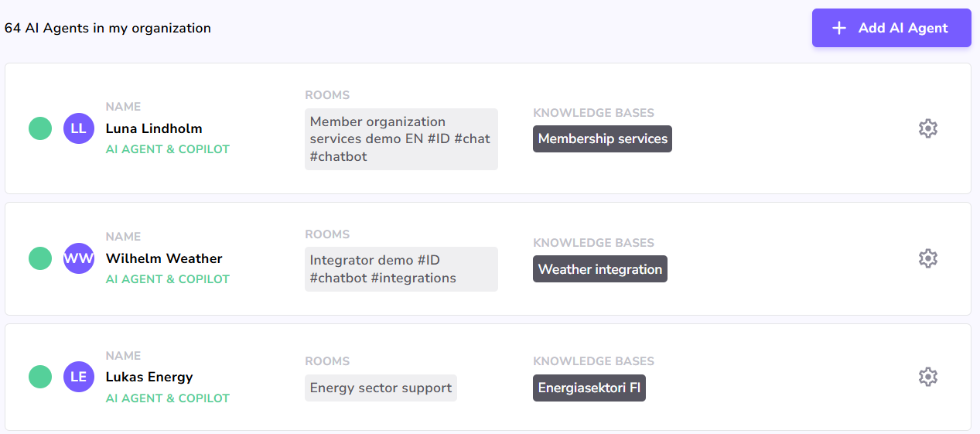980x434 pixels.
Task: Click the plus icon in Add AI Agent
Action: pos(838,28)
